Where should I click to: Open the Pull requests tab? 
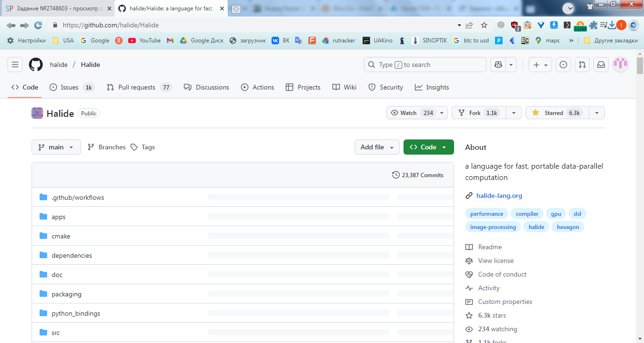140,87
